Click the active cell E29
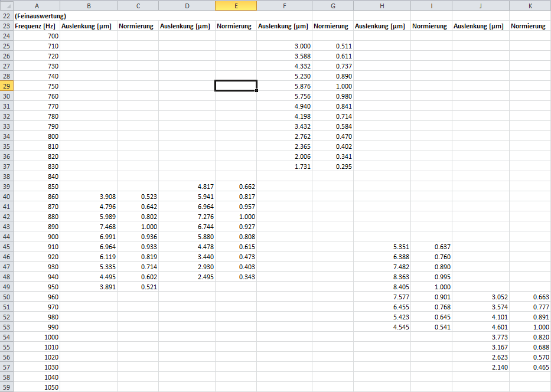Viewport: 551px width, 392px height. tap(236, 86)
